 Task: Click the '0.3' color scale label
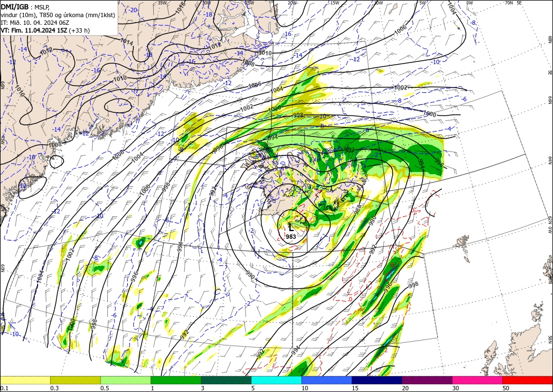coord(54,388)
